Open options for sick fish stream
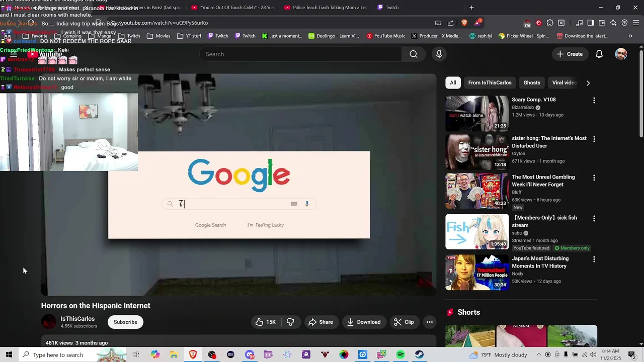The image size is (644, 362). tap(594, 219)
